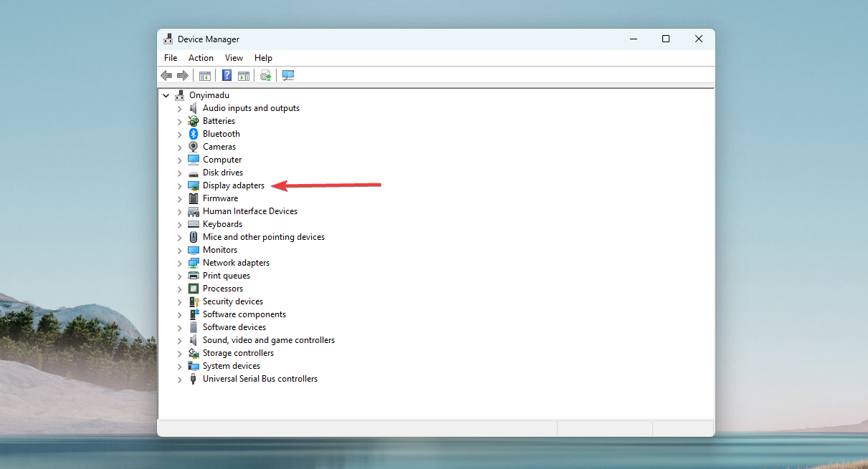Open the Help menu
This screenshot has height=469, width=868.
(x=263, y=58)
